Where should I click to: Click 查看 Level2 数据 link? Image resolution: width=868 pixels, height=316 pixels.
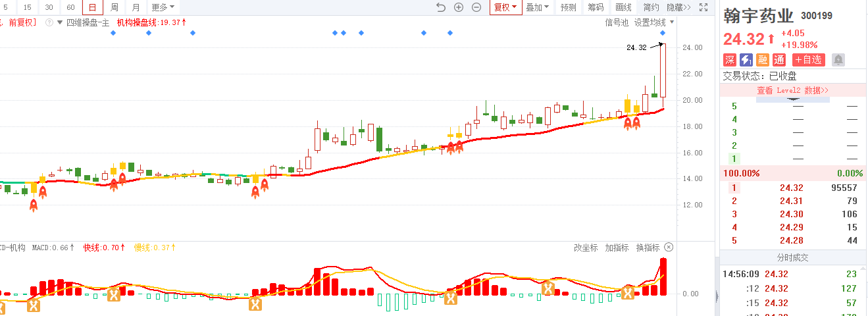[x=792, y=90]
